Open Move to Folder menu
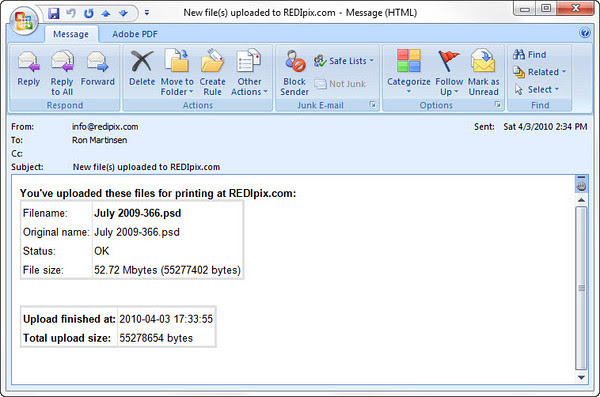This screenshot has height=397, width=600. (x=177, y=73)
